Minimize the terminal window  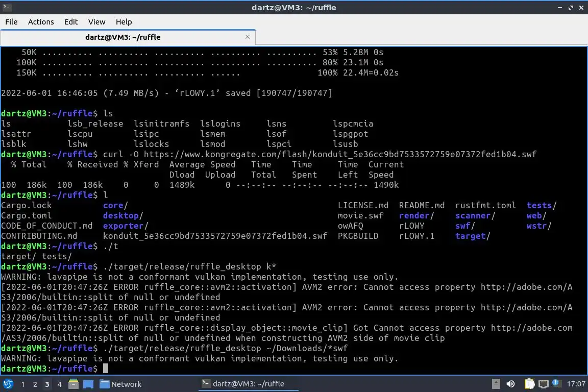560,8
